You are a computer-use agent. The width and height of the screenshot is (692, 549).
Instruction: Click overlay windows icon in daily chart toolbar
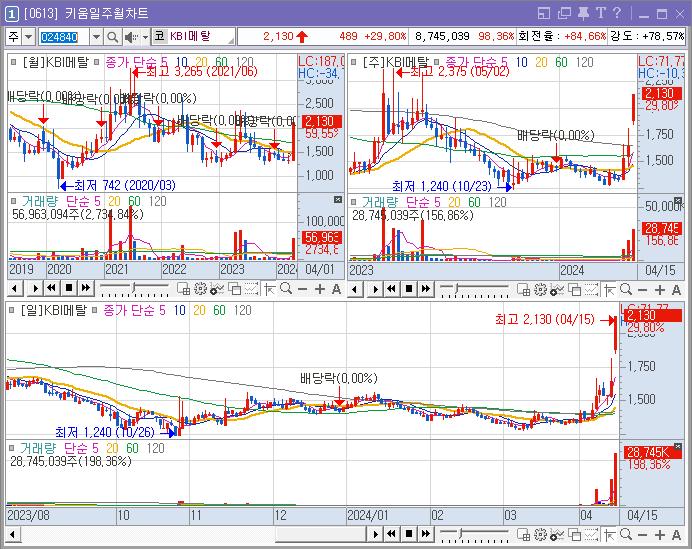tap(575, 535)
